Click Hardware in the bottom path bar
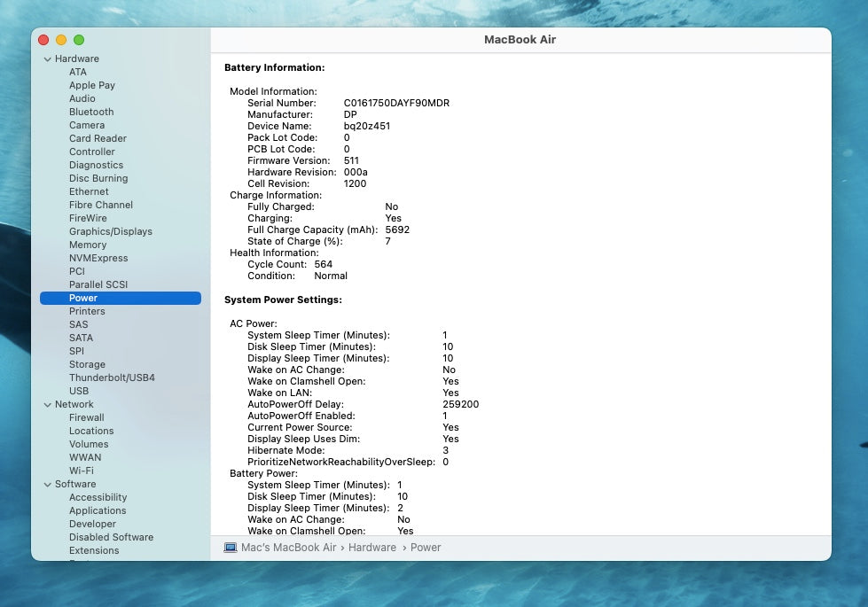Viewport: 868px width, 607px height. (x=372, y=548)
